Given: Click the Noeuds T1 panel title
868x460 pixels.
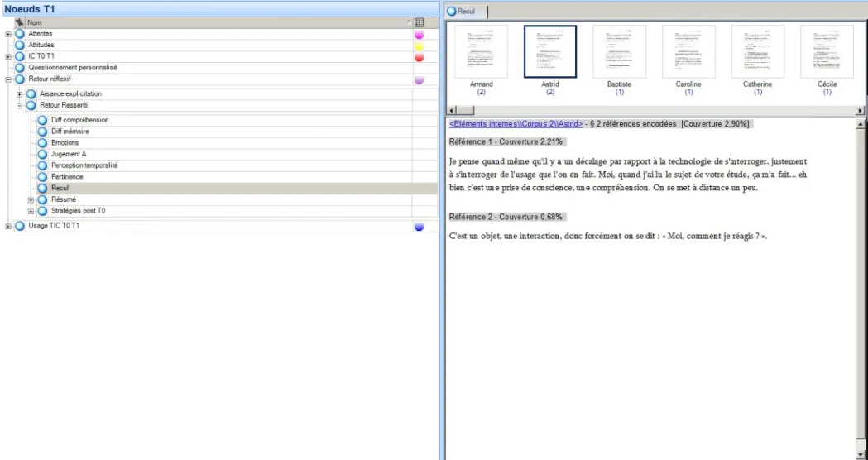Looking at the screenshot, I should (x=29, y=9).
